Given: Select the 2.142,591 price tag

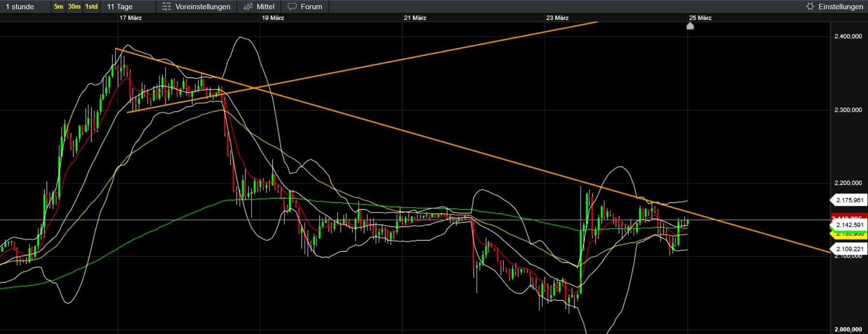Looking at the screenshot, I should [x=849, y=225].
